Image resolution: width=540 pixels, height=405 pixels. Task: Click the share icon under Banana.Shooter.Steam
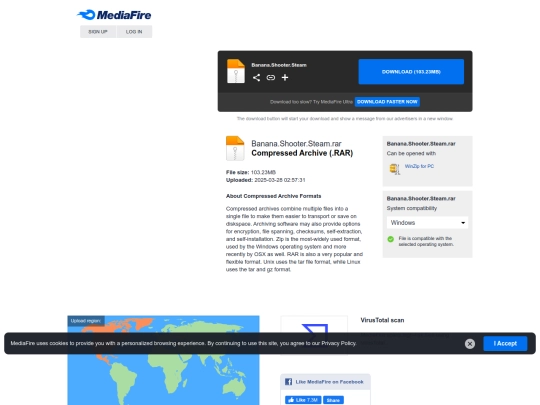pyautogui.click(x=256, y=77)
